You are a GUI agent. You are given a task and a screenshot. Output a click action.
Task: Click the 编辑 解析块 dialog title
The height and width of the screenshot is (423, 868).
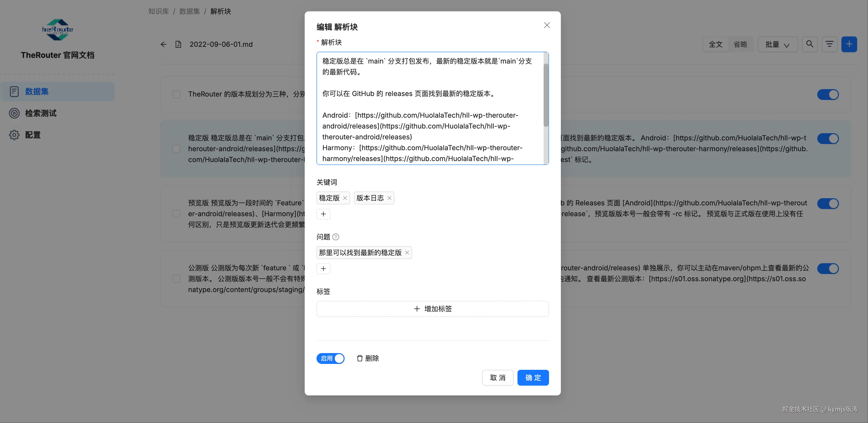pos(337,27)
